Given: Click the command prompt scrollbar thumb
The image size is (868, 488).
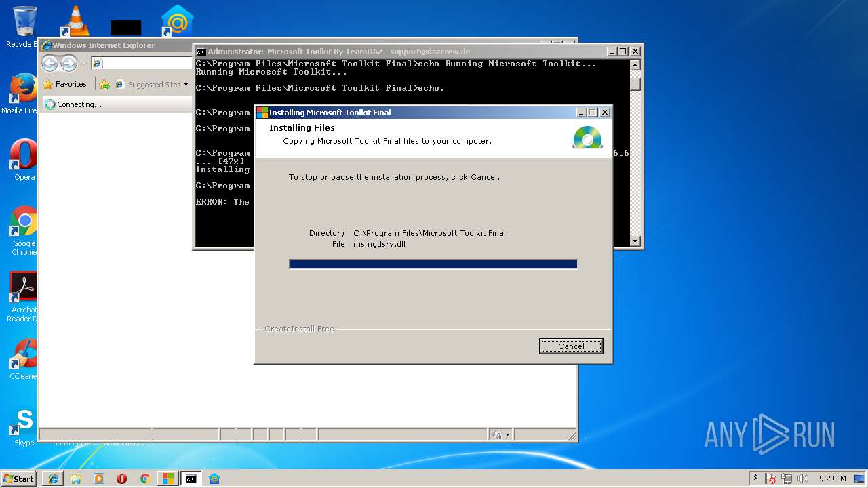Looking at the screenshot, I should [635, 83].
